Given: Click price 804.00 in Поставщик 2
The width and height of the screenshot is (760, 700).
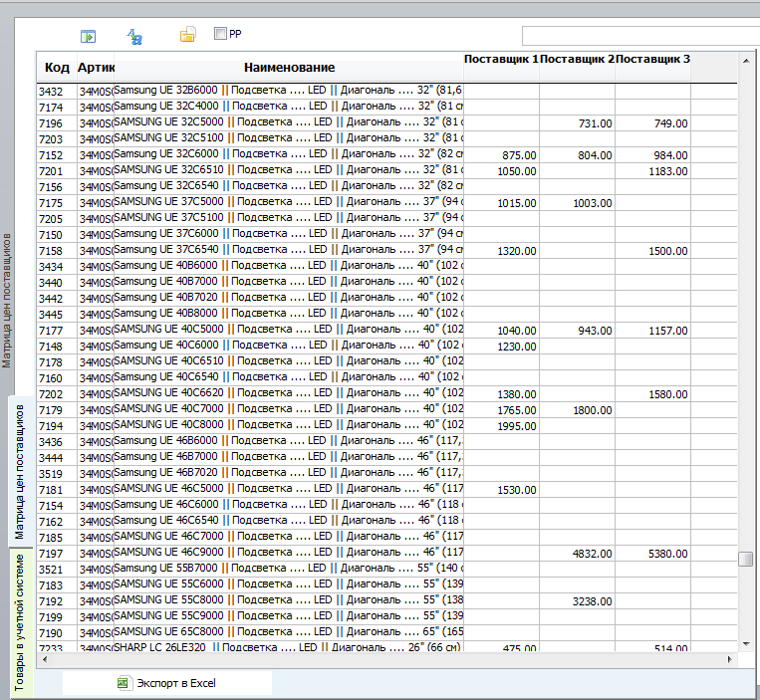Looking at the screenshot, I should point(595,155).
